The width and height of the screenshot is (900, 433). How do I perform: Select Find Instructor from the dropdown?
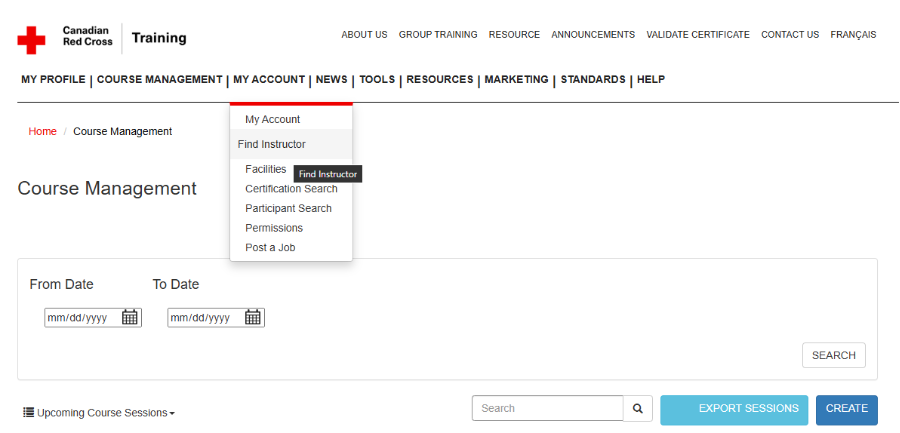pyautogui.click(x=271, y=144)
